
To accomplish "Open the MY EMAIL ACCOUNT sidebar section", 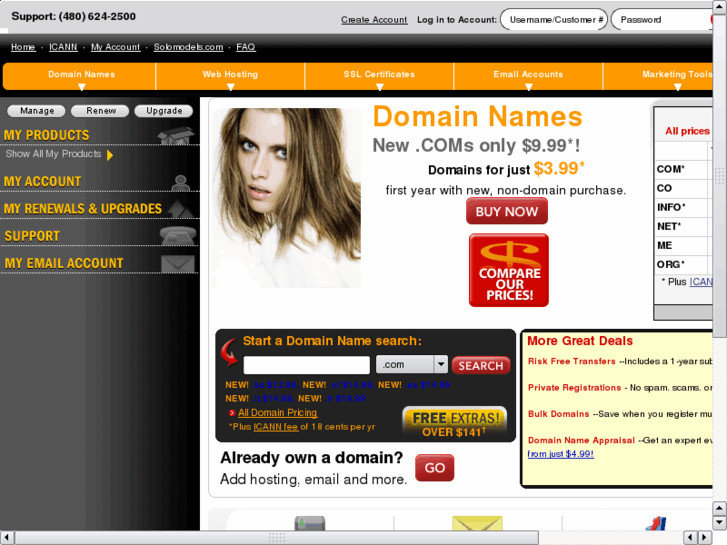I will point(64,263).
